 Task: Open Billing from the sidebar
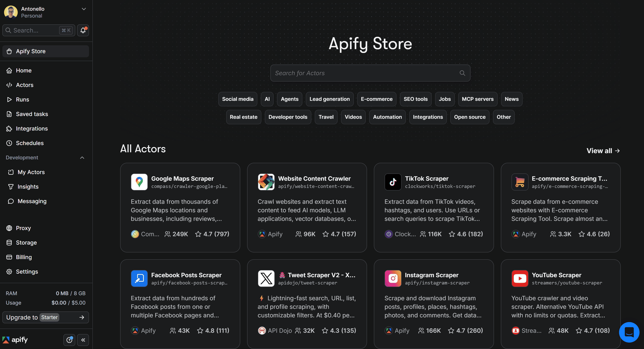pyautogui.click(x=24, y=257)
